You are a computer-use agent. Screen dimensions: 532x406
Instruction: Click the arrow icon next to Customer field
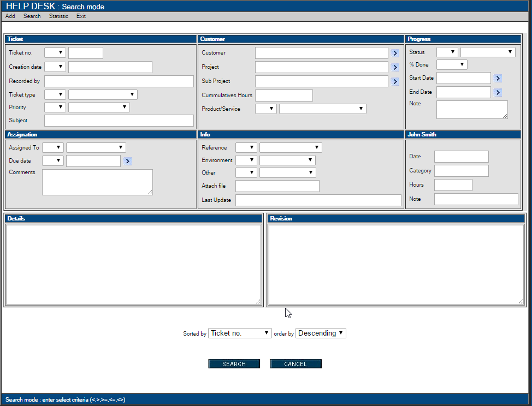tap(395, 53)
